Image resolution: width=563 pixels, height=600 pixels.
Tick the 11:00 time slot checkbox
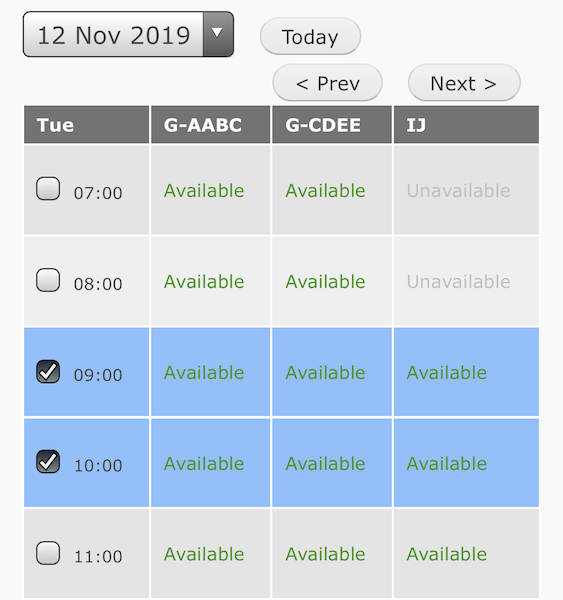pos(48,553)
